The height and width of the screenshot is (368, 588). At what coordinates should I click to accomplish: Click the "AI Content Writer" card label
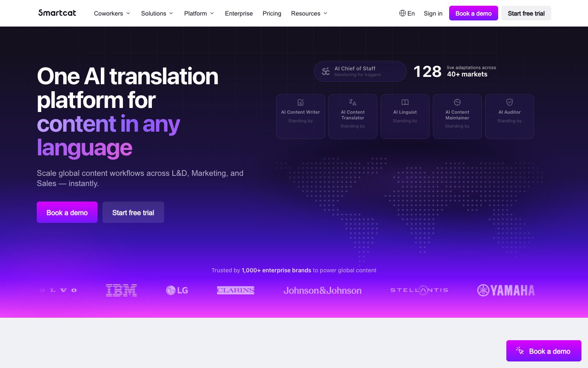pos(301,112)
